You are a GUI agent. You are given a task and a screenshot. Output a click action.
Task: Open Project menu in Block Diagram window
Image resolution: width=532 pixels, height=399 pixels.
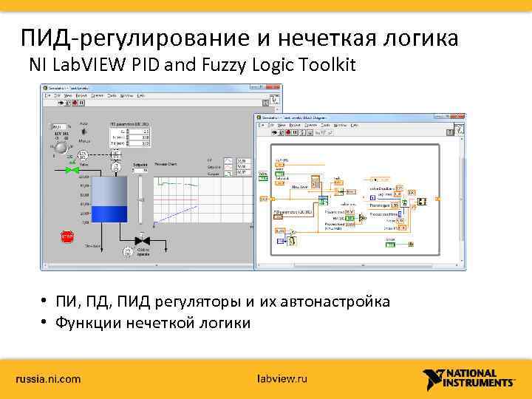click(295, 125)
